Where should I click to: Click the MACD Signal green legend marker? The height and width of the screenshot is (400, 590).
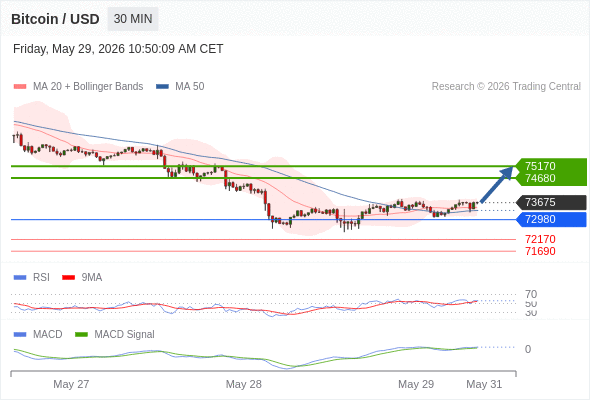81,335
